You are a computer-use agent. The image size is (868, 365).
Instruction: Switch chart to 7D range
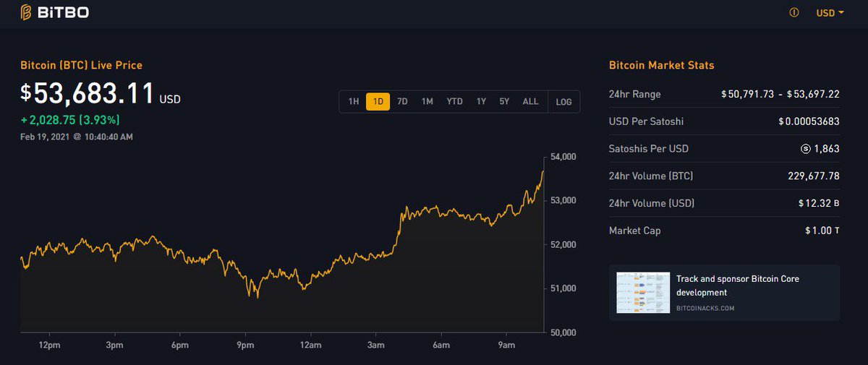(x=403, y=102)
